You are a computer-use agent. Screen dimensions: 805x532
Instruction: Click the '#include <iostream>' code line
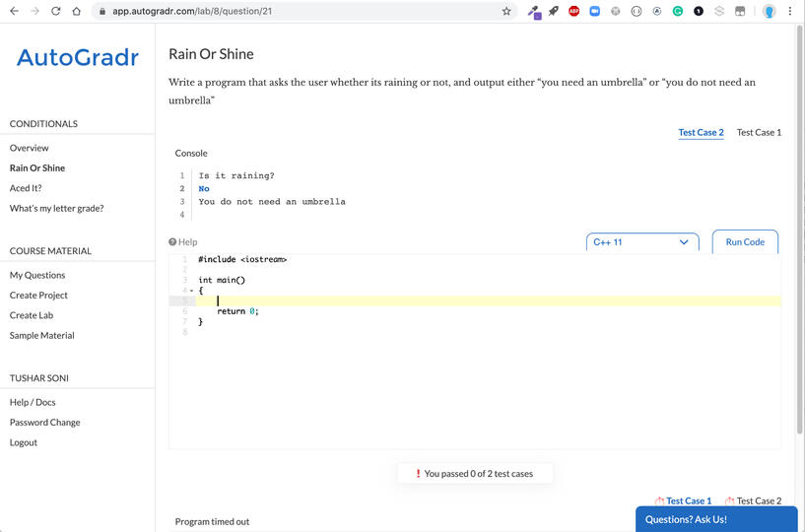pyautogui.click(x=242, y=259)
